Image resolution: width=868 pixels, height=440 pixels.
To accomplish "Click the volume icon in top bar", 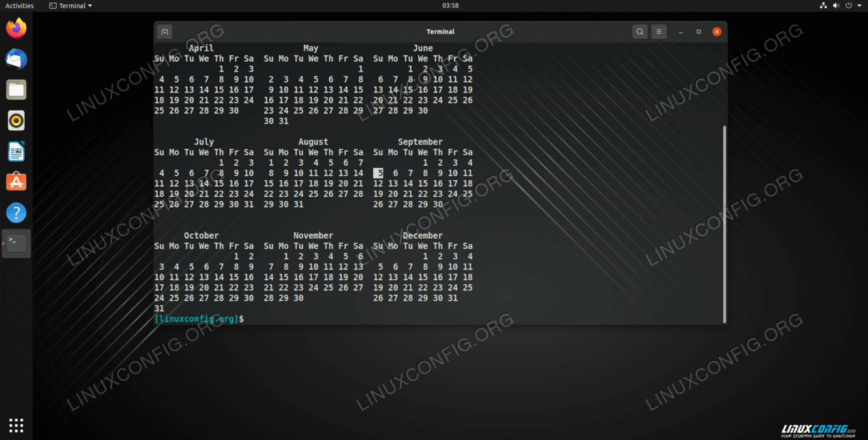I will (x=835, y=6).
